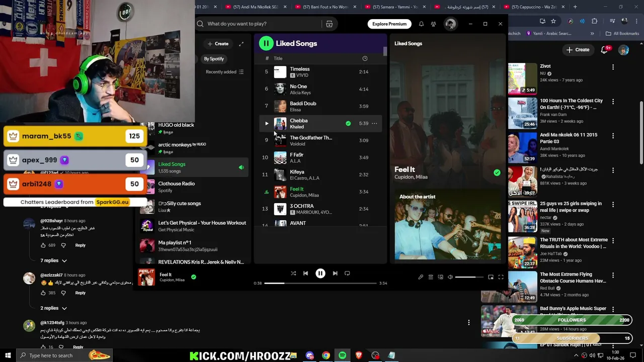The height and width of the screenshot is (362, 644).
Task: Toggle liked check next to bottom Feel It
Action: (194, 277)
